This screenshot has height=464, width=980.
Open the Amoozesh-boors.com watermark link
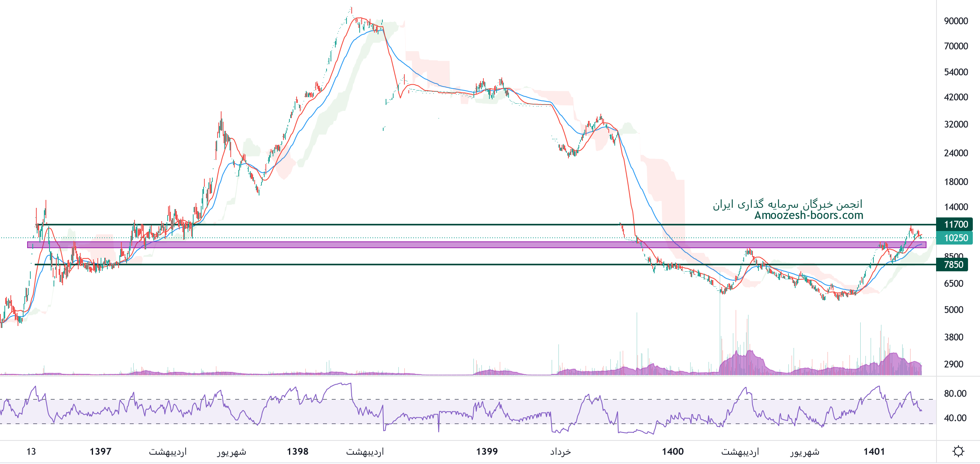[808, 215]
